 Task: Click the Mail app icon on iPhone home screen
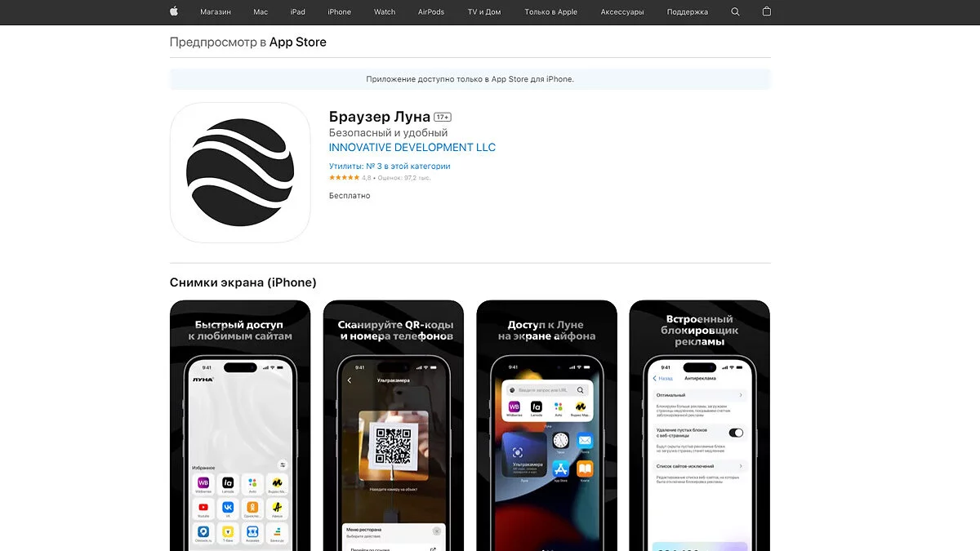585,440
